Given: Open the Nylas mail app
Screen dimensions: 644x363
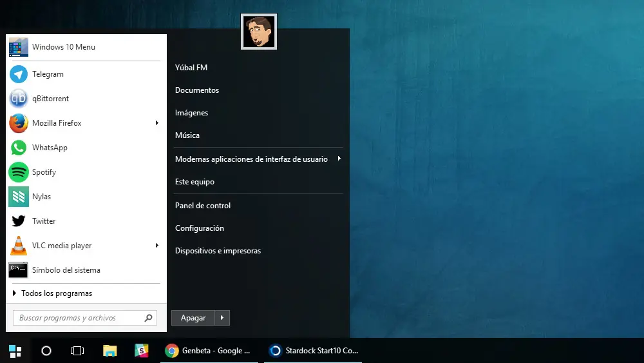Looking at the screenshot, I should click(86, 197).
